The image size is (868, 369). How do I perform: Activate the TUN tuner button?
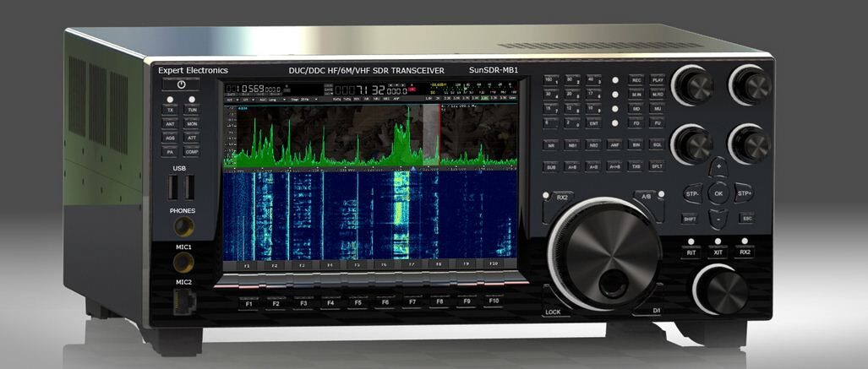(192, 110)
